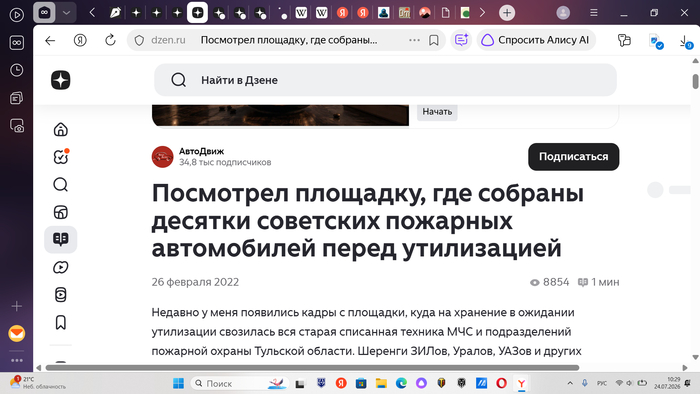Screen dimensions: 700x394
Task: Open the page translator icon
Action: click(656, 41)
